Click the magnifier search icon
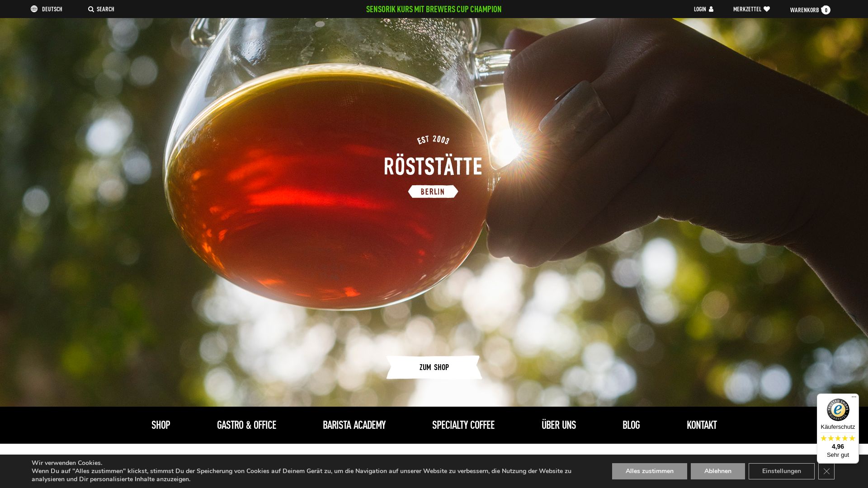Viewport: 868px width, 488px height. tap(91, 9)
